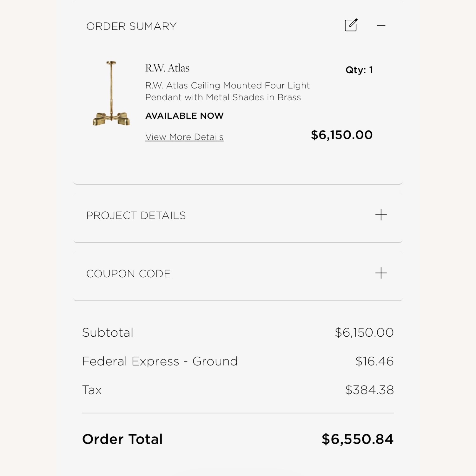This screenshot has width=476, height=476.
Task: Click the bold $6,150.00 item price
Action: click(341, 135)
